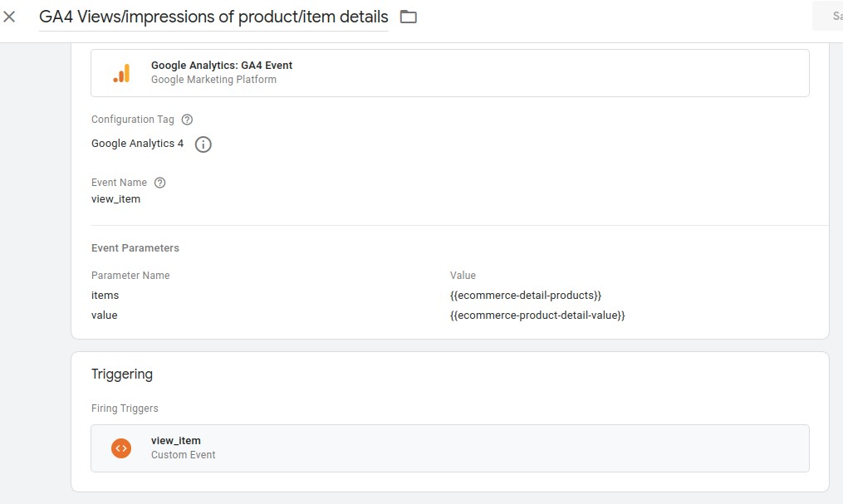
Task: Click the orange Google Analytics bar-chart icon
Action: (121, 73)
